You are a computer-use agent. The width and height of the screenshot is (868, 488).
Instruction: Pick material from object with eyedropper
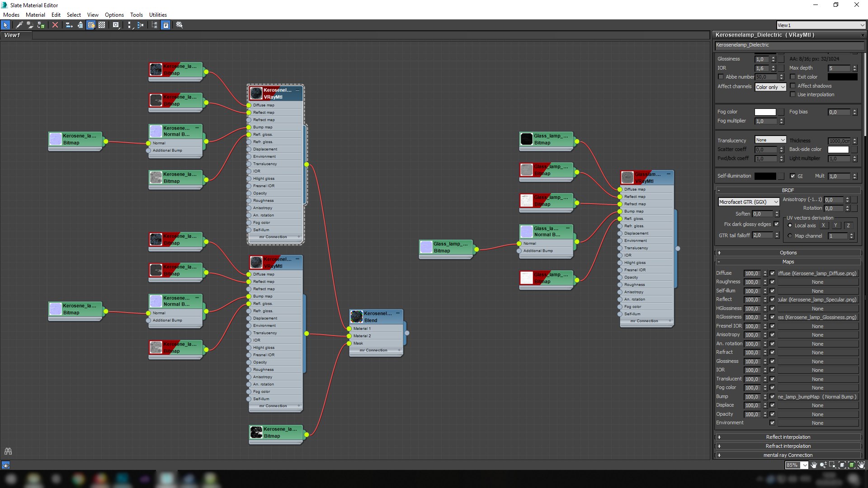tap(19, 25)
